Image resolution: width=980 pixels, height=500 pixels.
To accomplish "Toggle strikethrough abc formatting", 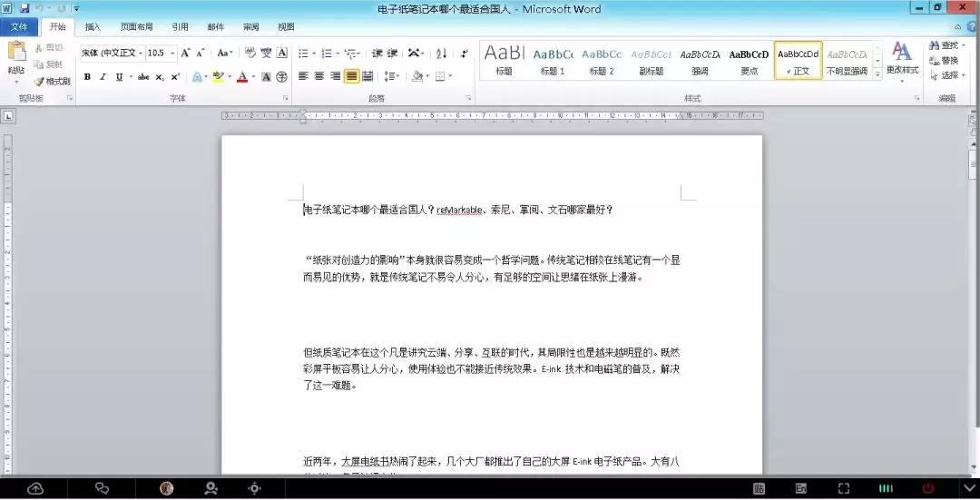I will 143,77.
